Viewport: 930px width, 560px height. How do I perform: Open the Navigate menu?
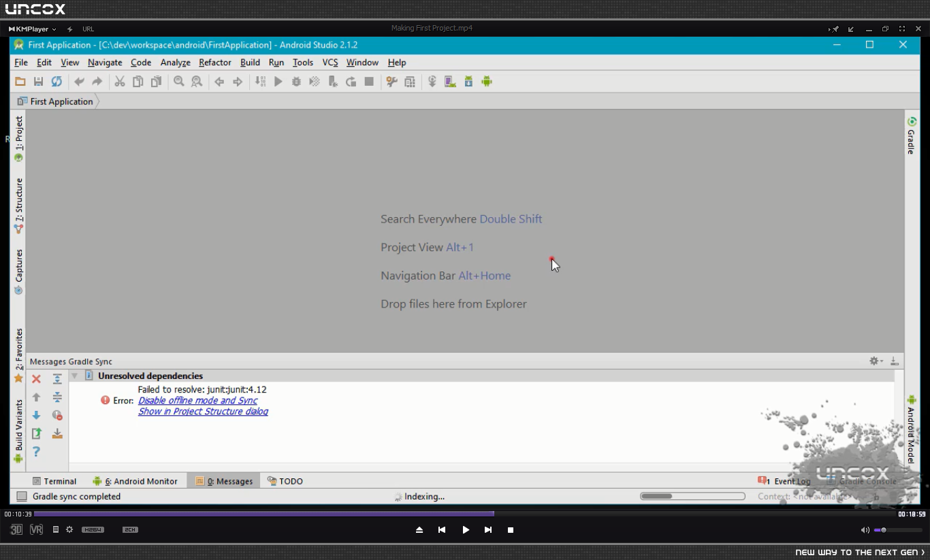(105, 63)
